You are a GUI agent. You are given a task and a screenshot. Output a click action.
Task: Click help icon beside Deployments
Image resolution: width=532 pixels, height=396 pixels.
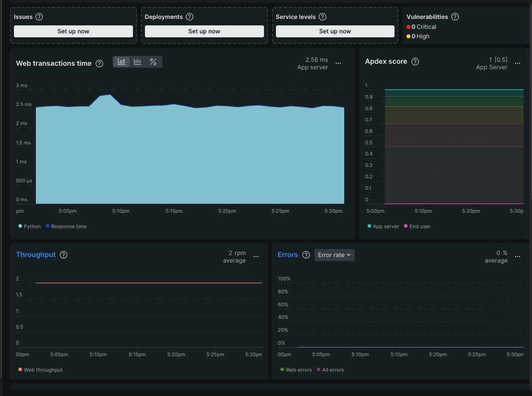(189, 17)
